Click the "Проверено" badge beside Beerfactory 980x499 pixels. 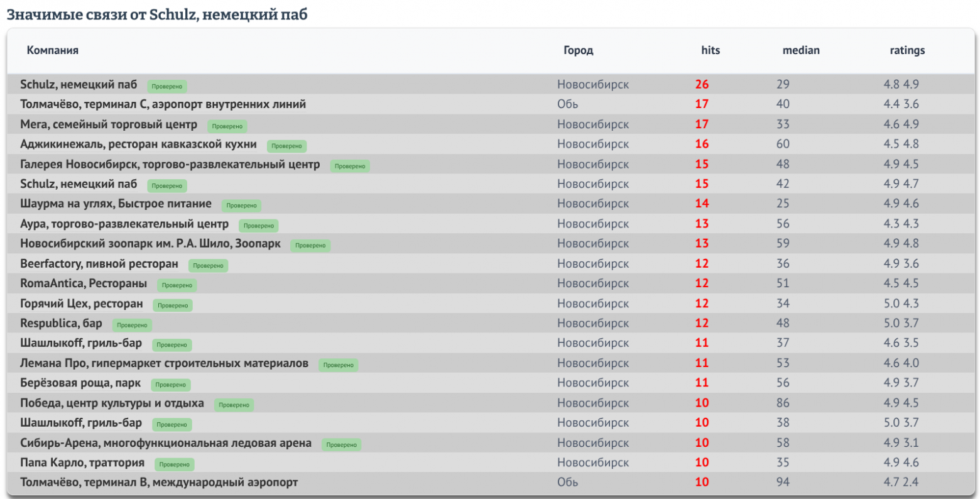pos(209,265)
